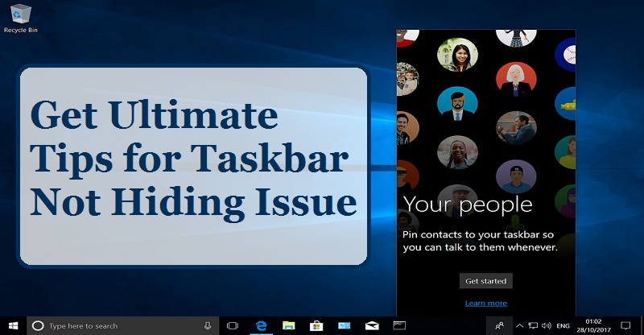Click the 'Pin contacts to your taskbar' description
644x335 pixels.
click(480, 242)
